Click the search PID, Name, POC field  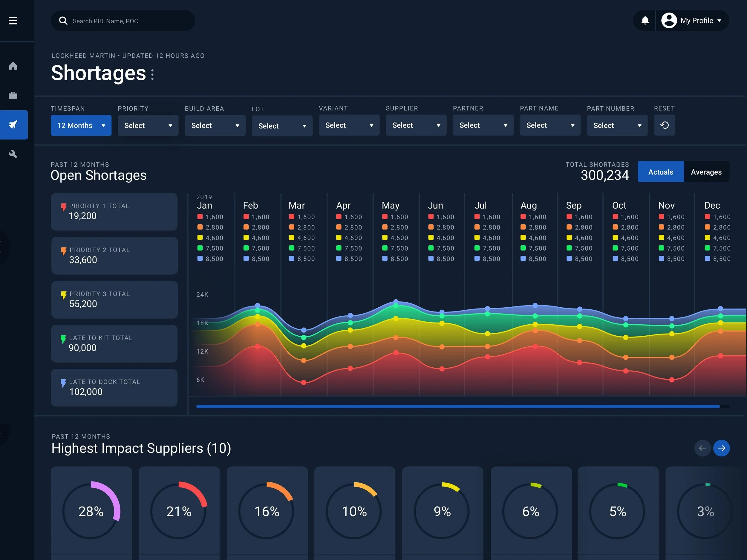128,21
